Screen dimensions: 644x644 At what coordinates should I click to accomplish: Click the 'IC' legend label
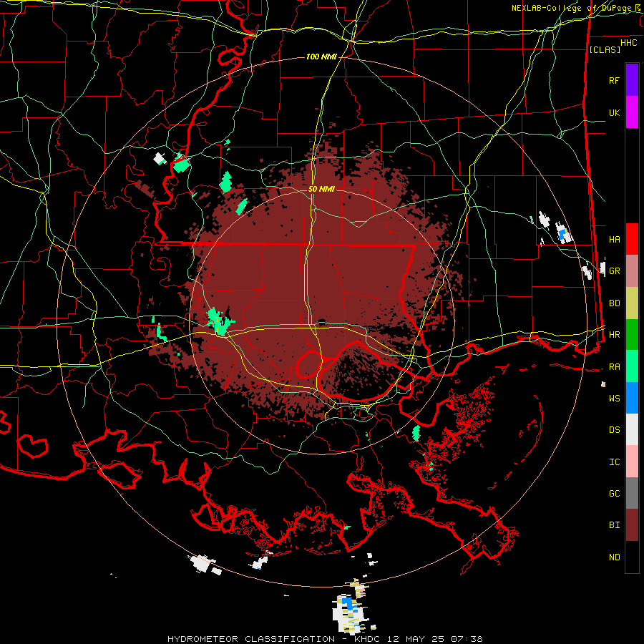coord(614,462)
